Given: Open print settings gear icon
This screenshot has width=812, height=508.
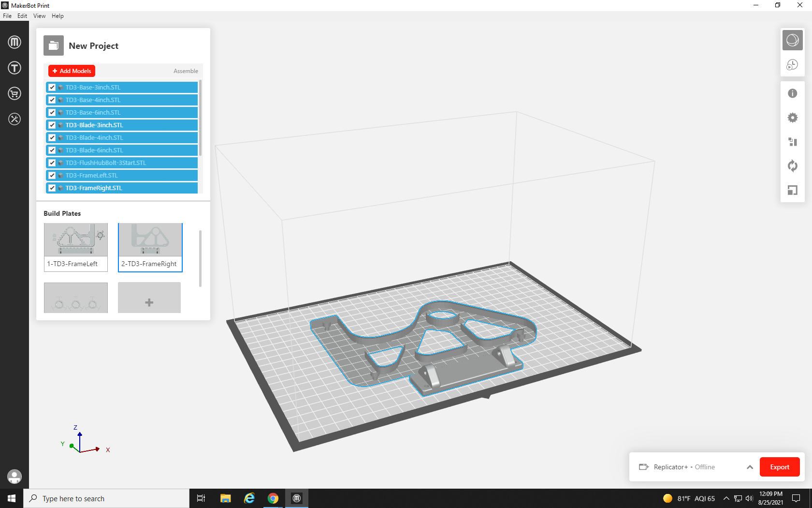Looking at the screenshot, I should [x=793, y=118].
